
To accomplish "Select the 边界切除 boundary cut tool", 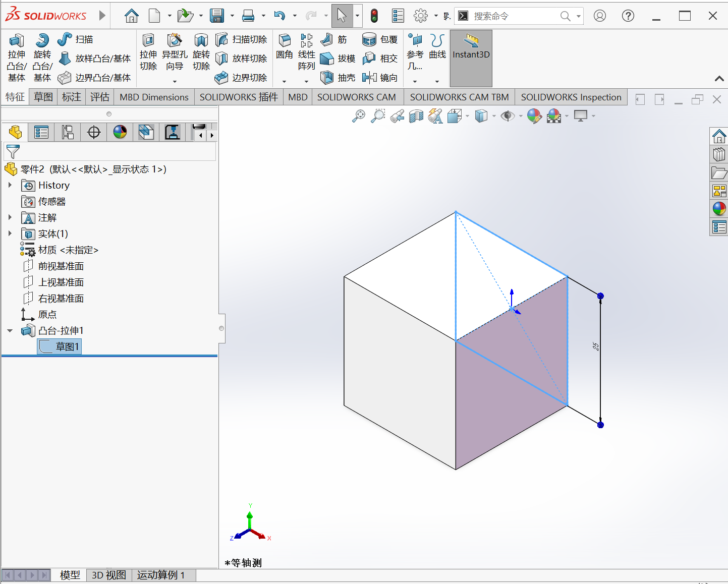I will coord(241,78).
